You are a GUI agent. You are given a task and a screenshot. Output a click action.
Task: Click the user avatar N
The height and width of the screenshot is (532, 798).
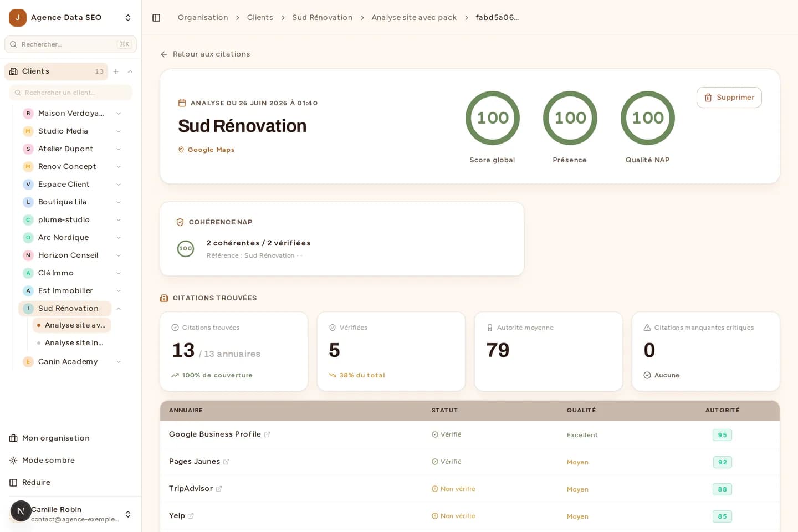tap(21, 511)
